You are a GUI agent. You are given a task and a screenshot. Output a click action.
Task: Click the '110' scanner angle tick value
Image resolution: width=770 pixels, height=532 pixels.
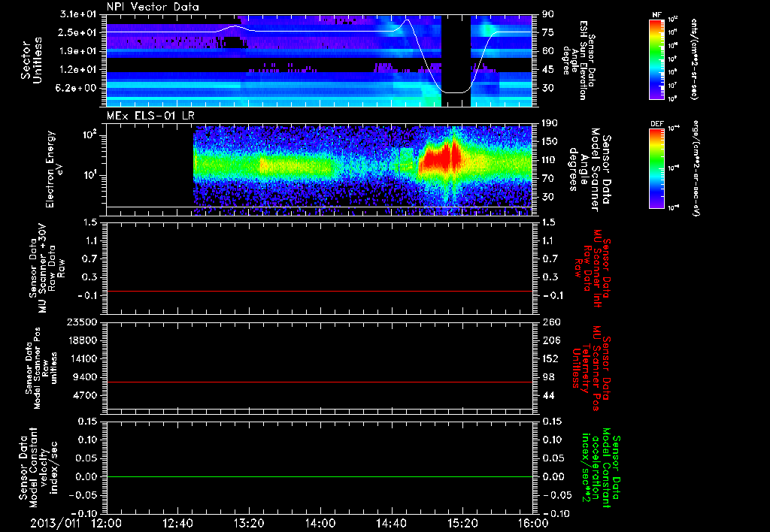[x=550, y=160]
